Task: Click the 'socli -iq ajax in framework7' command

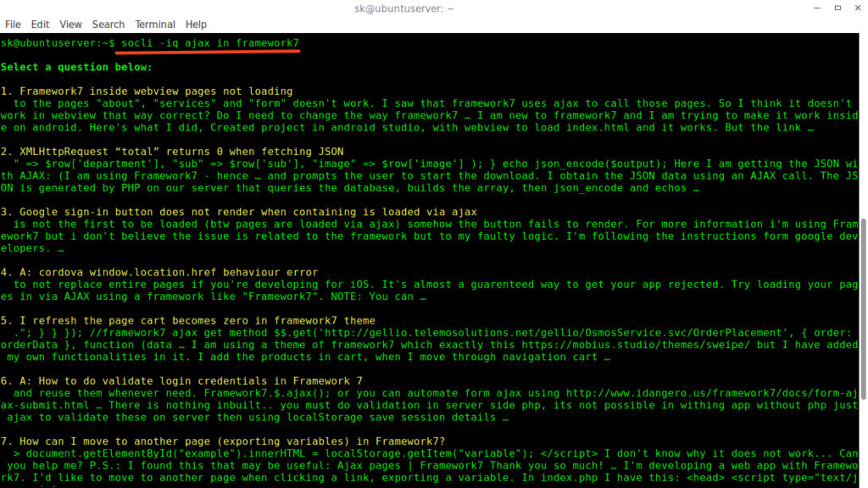Action: point(210,42)
